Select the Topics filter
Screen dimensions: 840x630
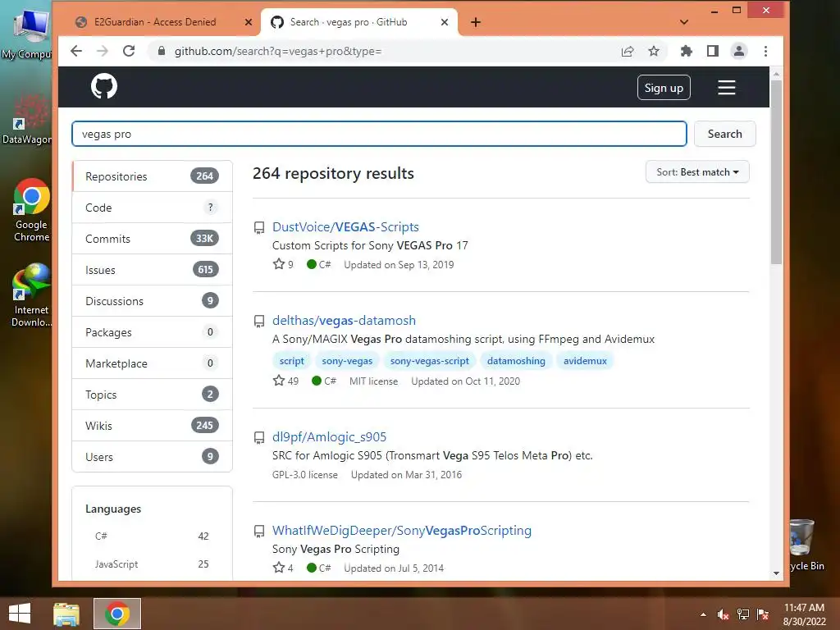152,395
